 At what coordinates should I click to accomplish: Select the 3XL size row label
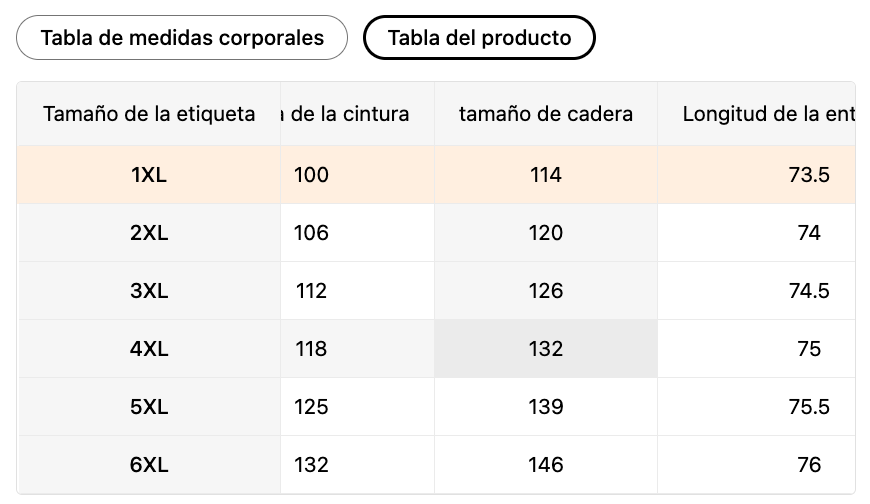(149, 291)
